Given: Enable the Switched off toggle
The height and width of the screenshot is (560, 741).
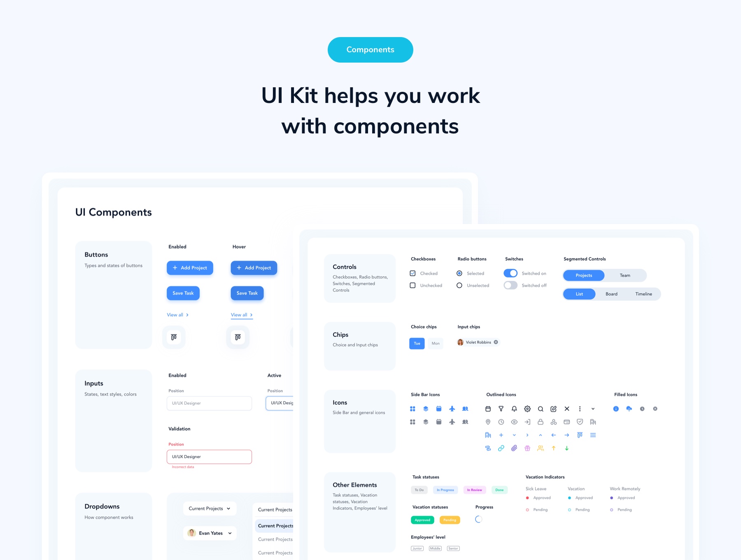Looking at the screenshot, I should click(x=510, y=285).
